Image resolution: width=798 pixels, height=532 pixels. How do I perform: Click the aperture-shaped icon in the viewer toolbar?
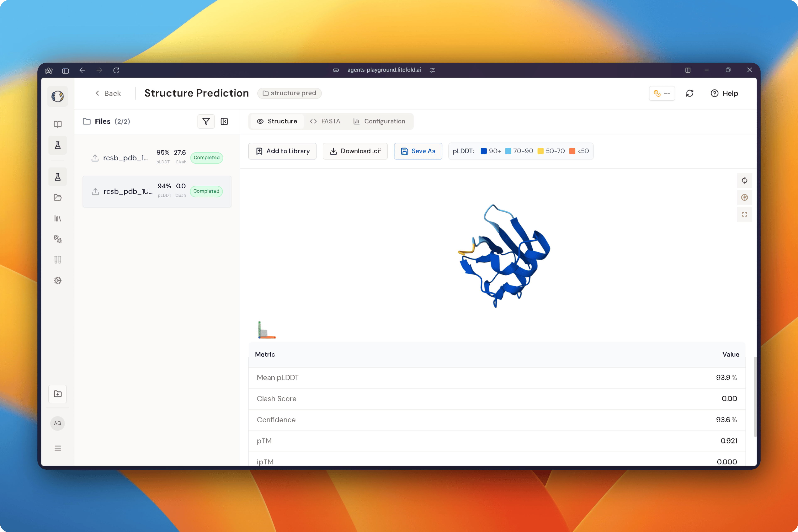(744, 197)
